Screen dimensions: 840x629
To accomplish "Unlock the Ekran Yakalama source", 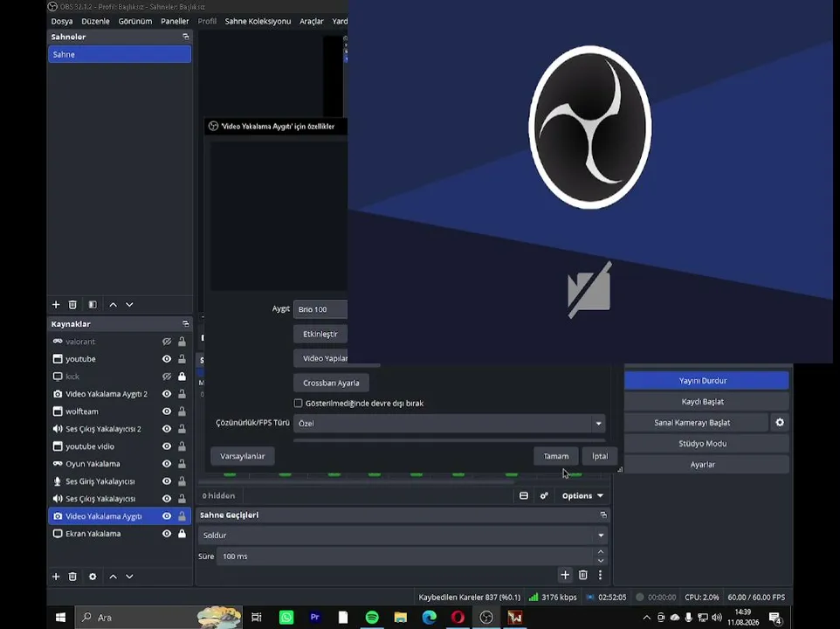I will click(x=182, y=534).
